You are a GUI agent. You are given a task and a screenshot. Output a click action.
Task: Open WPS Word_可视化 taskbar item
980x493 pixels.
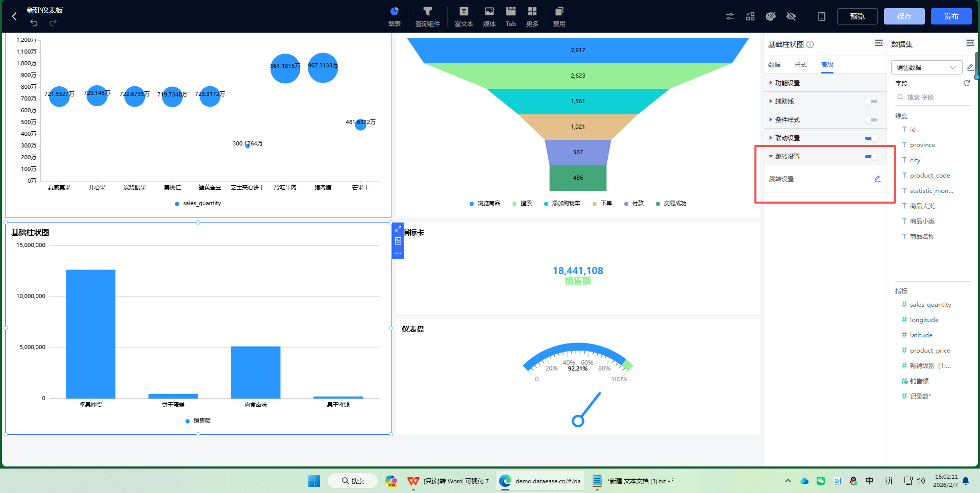click(448, 481)
